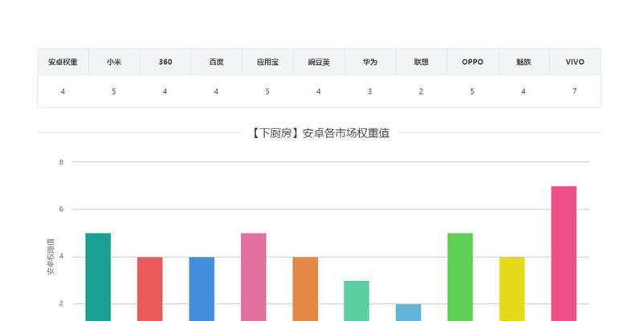
Task: Click the 华为 column header
Action: coord(370,62)
